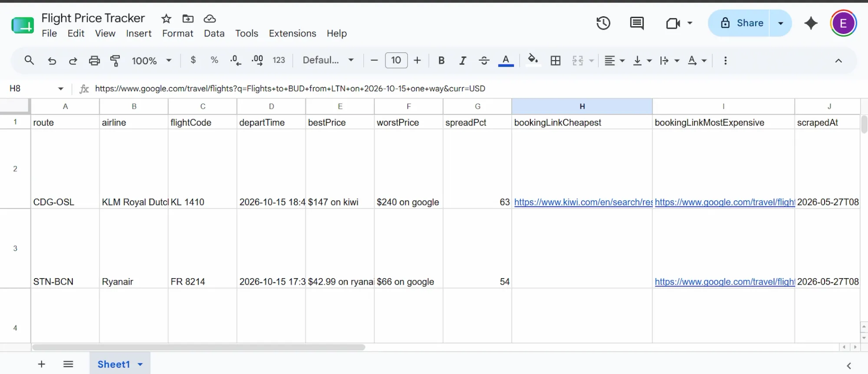Image resolution: width=868 pixels, height=374 pixels.
Task: Open version history clock icon
Action: [603, 23]
